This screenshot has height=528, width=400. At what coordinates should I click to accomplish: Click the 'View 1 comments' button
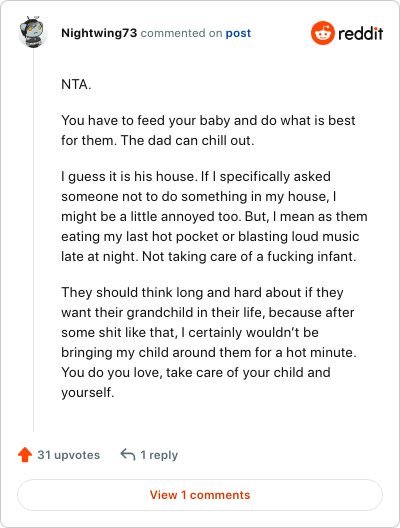[200, 495]
